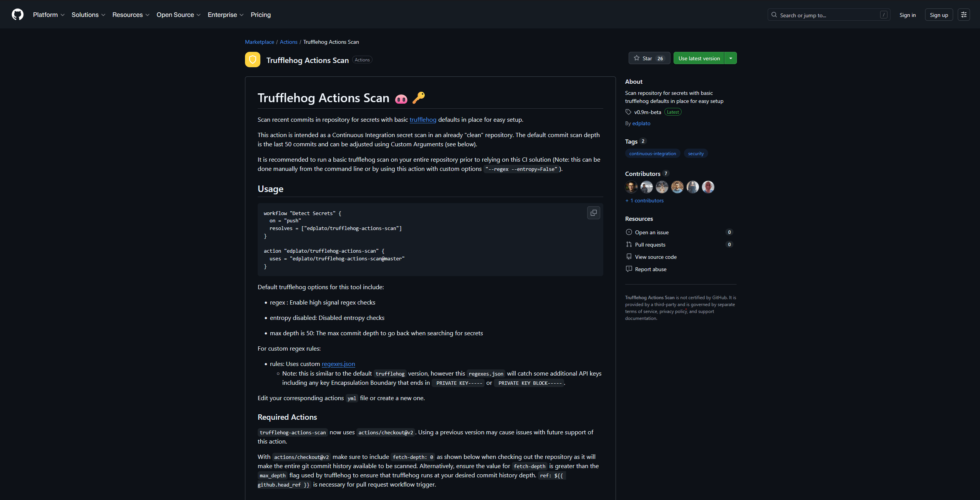This screenshot has width=980, height=500.
Task: Click the actions/checkout@v2 code text in Required Actions
Action: [x=386, y=433]
